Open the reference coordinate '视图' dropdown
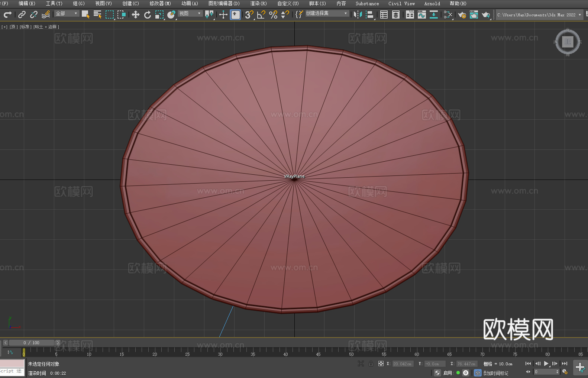This screenshot has height=378, width=588. coord(190,13)
